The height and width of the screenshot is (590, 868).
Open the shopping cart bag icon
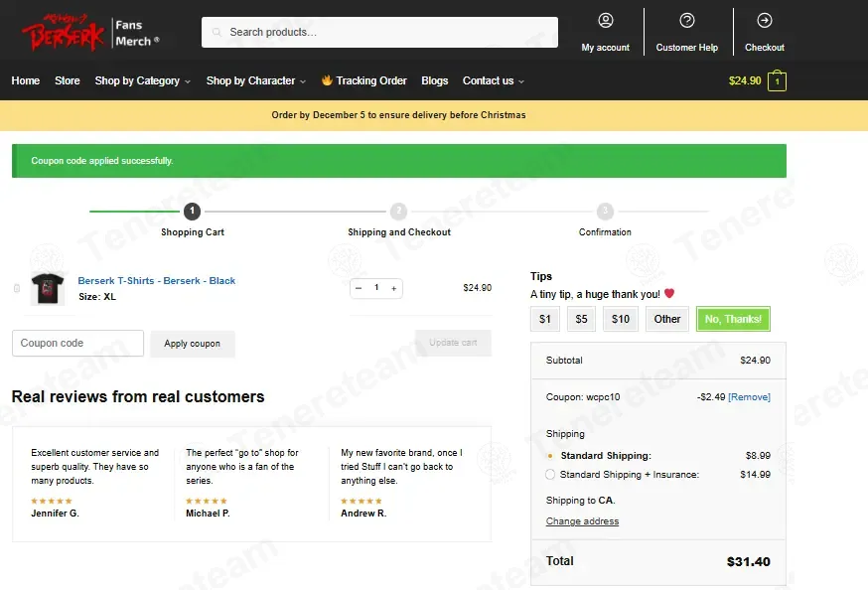coord(777,80)
